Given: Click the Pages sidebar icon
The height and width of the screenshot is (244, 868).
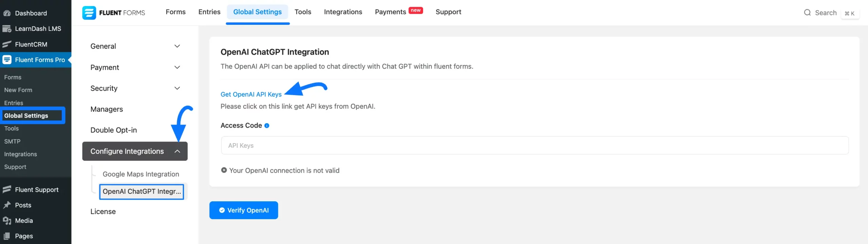Looking at the screenshot, I should tap(7, 236).
